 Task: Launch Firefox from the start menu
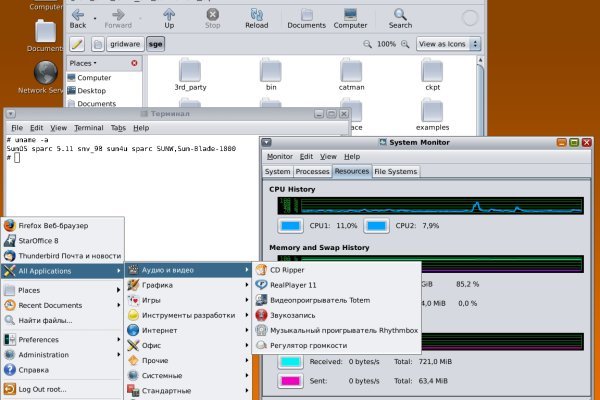[62, 225]
